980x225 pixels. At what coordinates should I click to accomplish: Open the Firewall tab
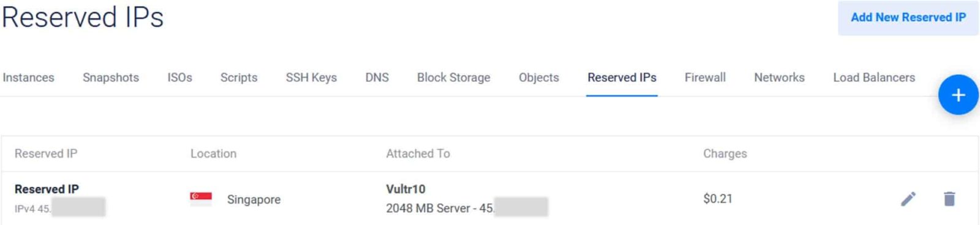tap(705, 78)
